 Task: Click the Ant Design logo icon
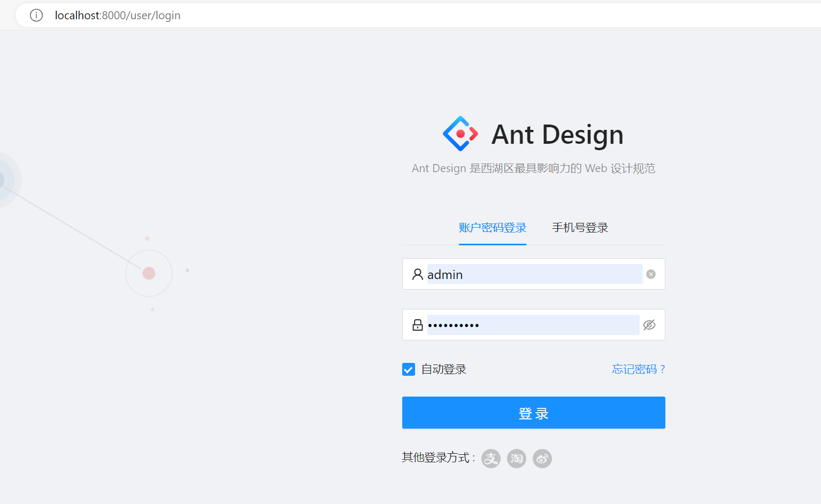click(x=461, y=134)
